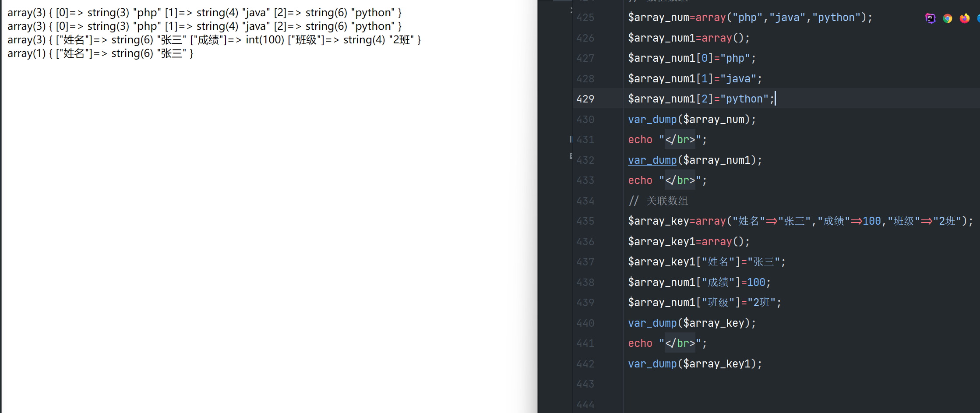Click line number 442 in the gutter
Image resolution: width=980 pixels, height=413 pixels.
click(x=585, y=364)
